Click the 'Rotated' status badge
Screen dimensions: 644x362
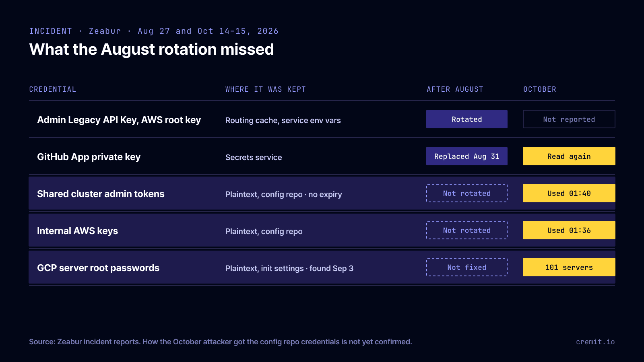pos(467,119)
